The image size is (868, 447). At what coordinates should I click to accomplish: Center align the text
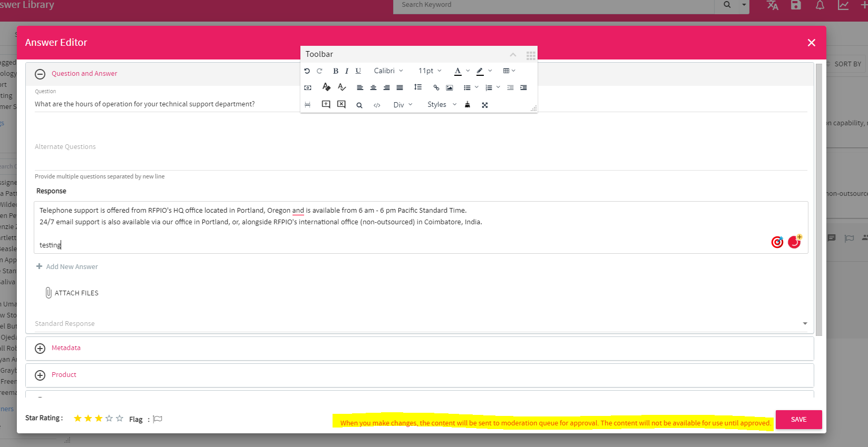[373, 88]
